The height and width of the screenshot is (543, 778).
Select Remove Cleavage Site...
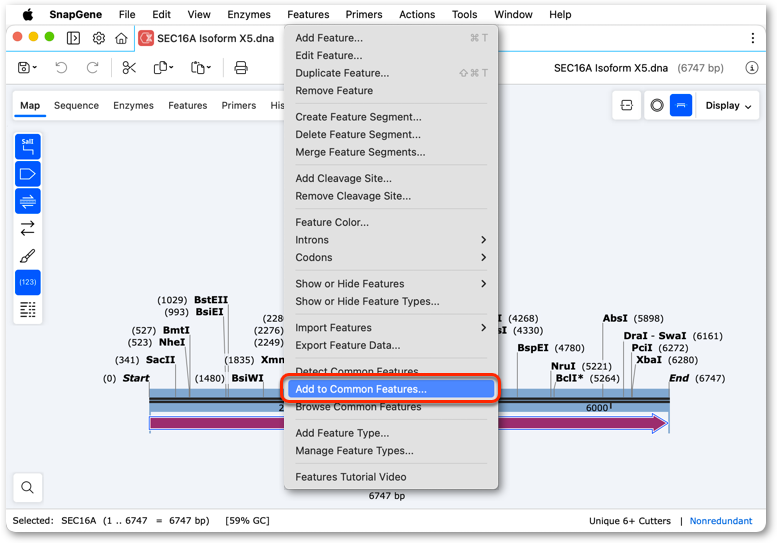pos(390,196)
